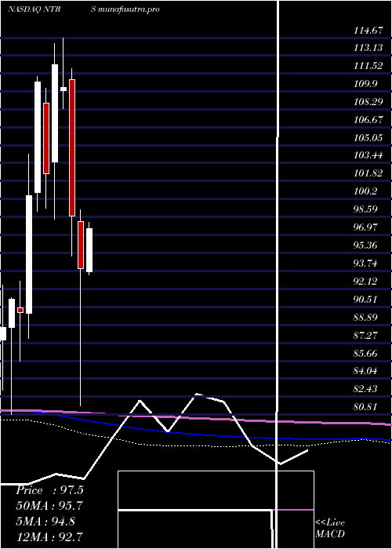Click the 12MA : 92.7 readout
The height and width of the screenshot is (549, 392).
[x=49, y=537]
